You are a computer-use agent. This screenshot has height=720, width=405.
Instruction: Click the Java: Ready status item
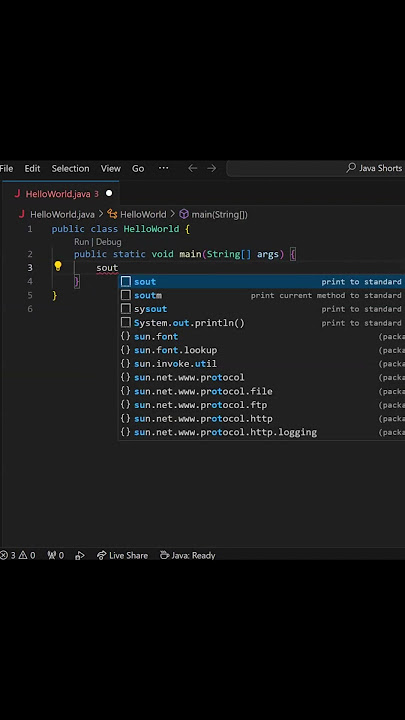(x=187, y=555)
